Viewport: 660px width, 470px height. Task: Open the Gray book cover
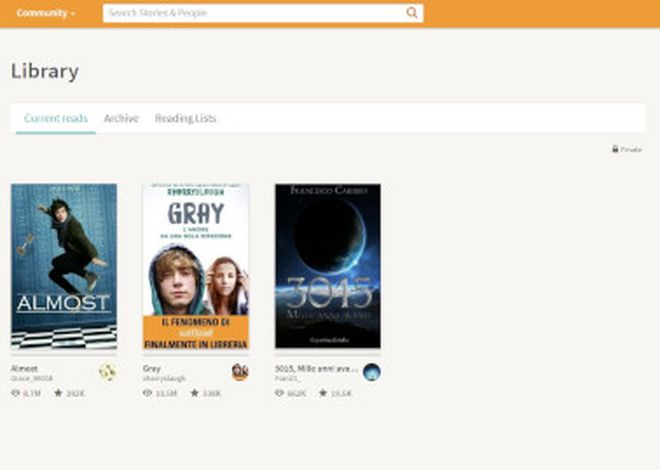point(196,266)
